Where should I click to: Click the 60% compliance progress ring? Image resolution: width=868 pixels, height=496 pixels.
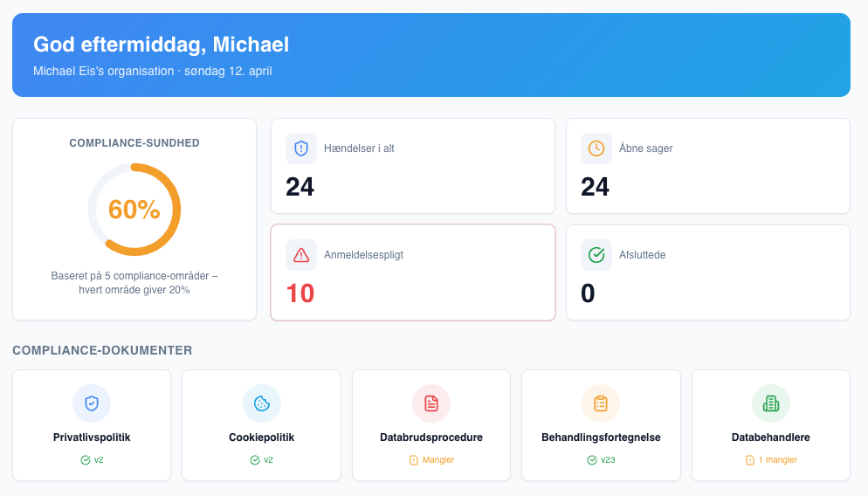tap(134, 210)
